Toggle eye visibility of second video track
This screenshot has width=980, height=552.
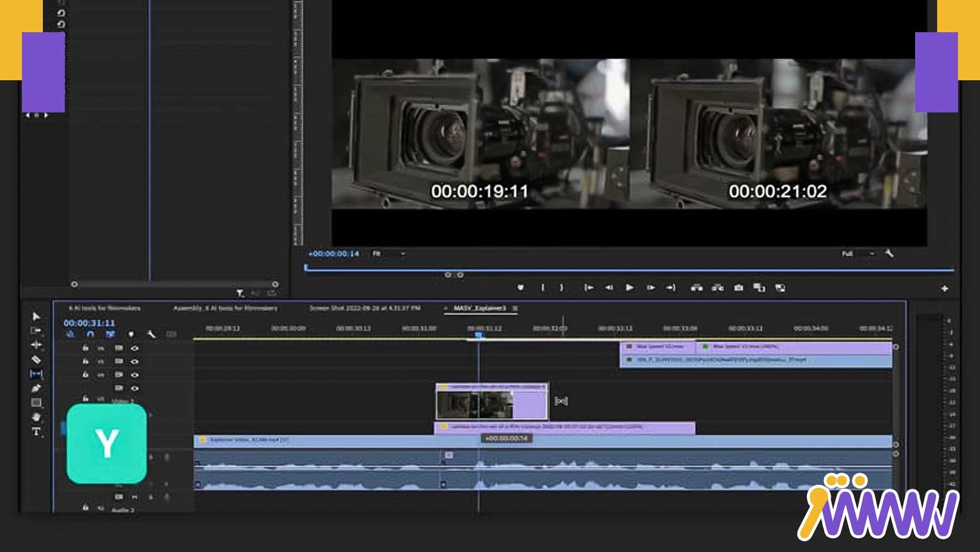[x=134, y=361]
